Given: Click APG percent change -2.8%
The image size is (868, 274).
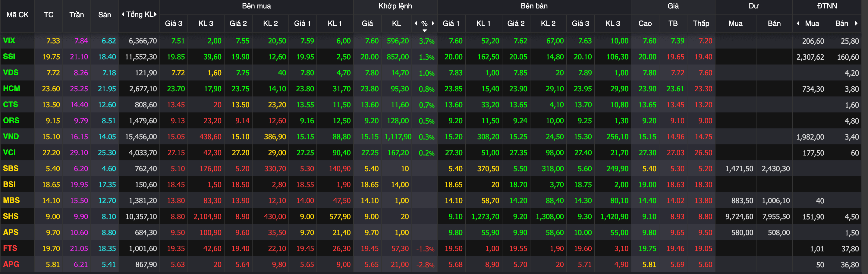Looking at the screenshot, I should [x=425, y=265].
